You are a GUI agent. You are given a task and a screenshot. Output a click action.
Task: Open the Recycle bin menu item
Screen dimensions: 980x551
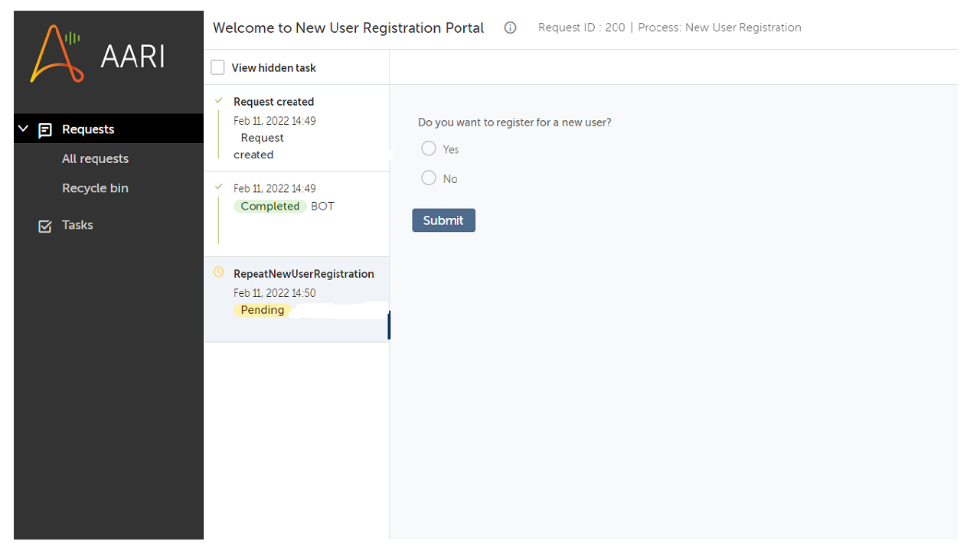(95, 188)
